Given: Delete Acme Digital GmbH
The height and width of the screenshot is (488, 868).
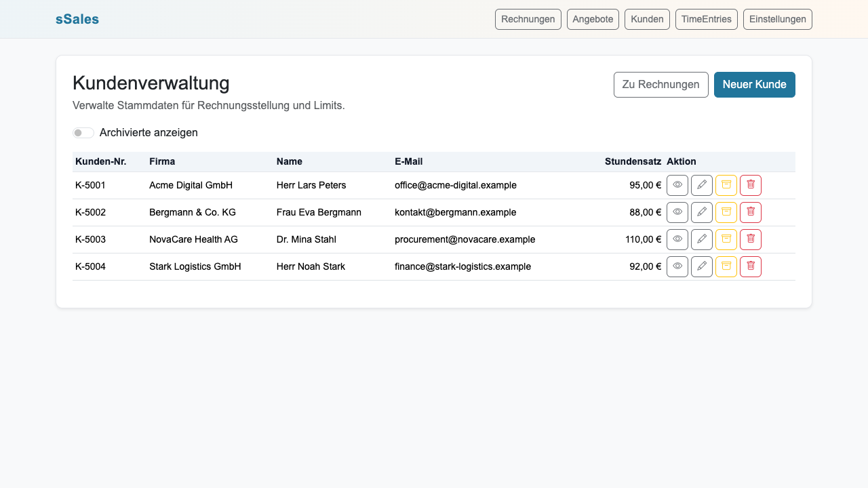Looking at the screenshot, I should pos(750,185).
